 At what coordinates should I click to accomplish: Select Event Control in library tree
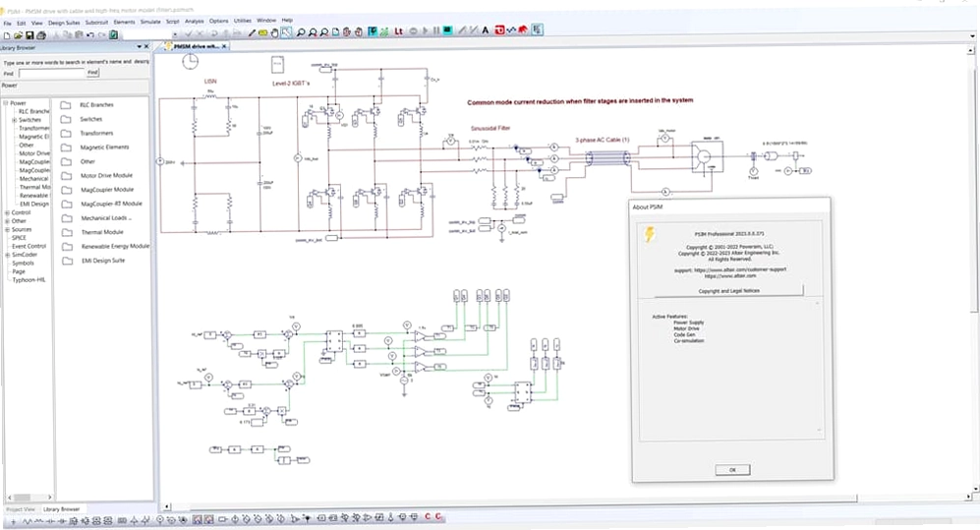(x=29, y=246)
